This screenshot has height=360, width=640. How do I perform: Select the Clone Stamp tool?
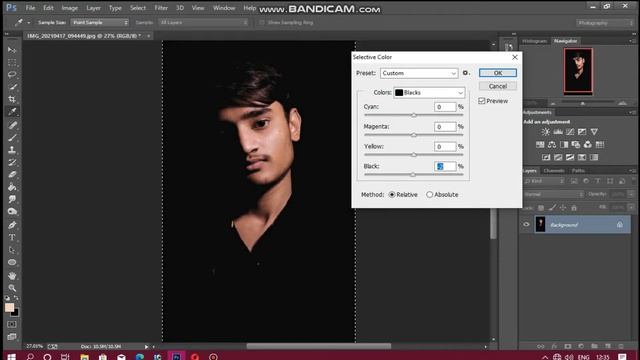(12, 150)
